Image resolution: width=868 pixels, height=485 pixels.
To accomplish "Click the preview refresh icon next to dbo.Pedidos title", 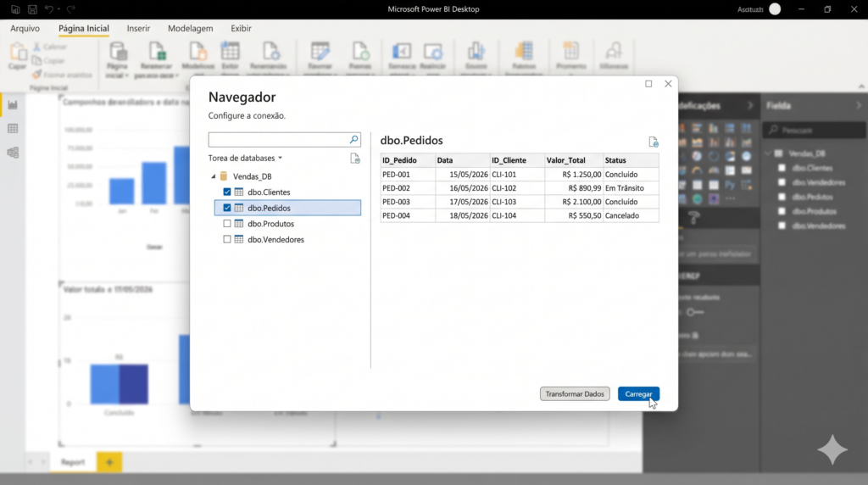I will tap(654, 142).
